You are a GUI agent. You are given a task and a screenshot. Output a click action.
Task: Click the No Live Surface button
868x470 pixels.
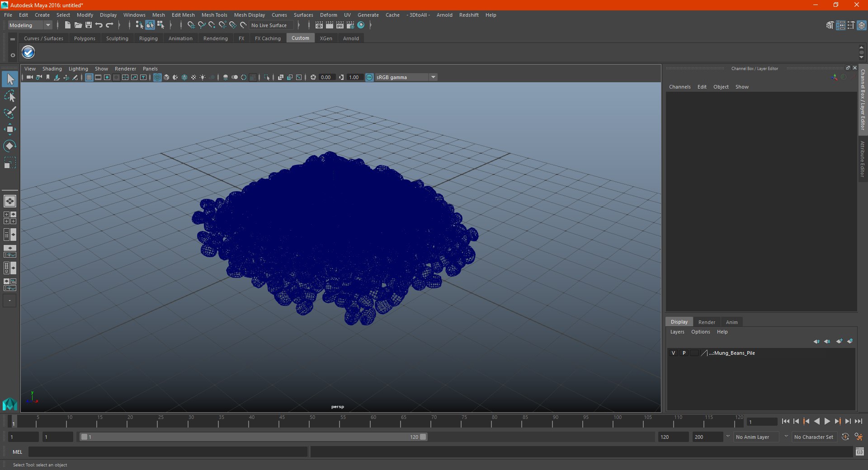coord(269,25)
